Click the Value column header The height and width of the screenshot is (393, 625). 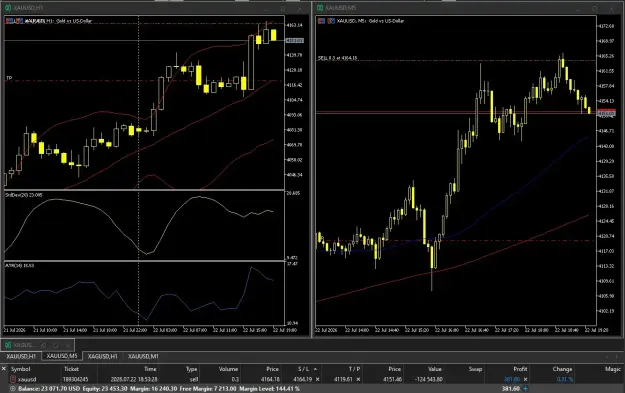[x=435, y=369]
